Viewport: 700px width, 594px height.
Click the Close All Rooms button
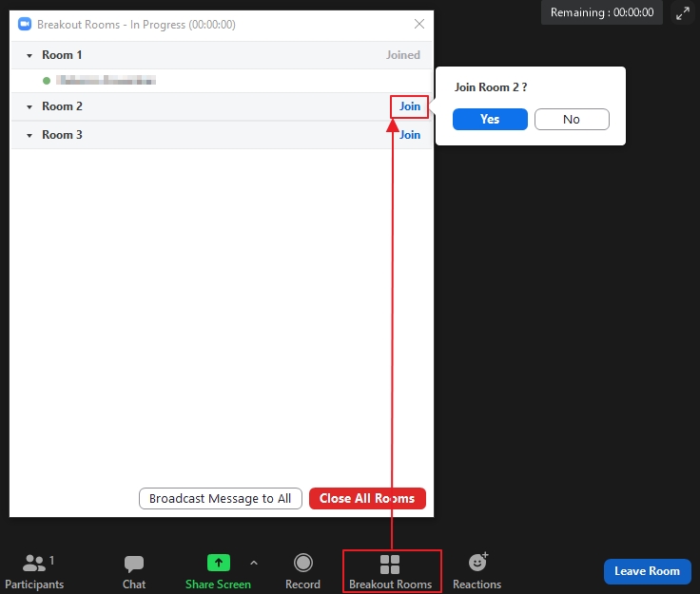[367, 498]
